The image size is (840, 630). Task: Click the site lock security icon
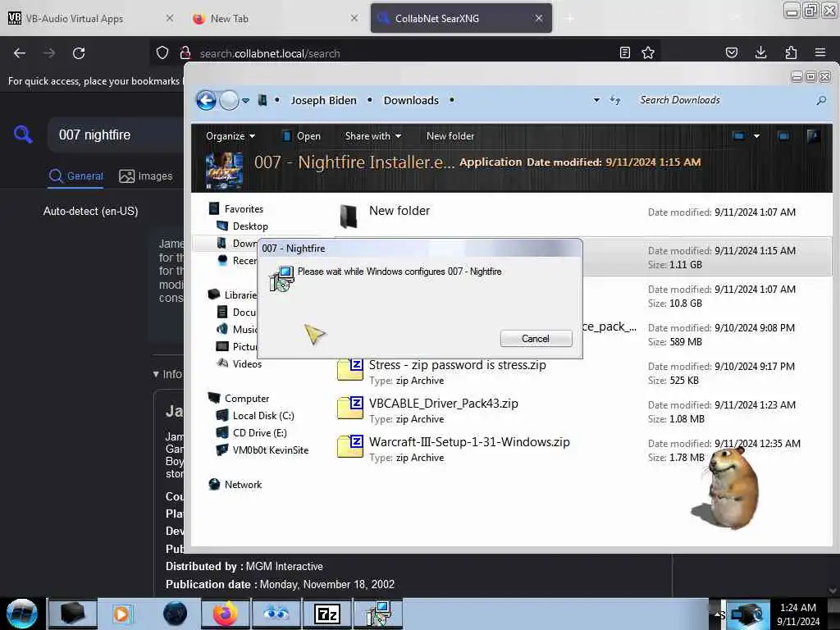[185, 52]
